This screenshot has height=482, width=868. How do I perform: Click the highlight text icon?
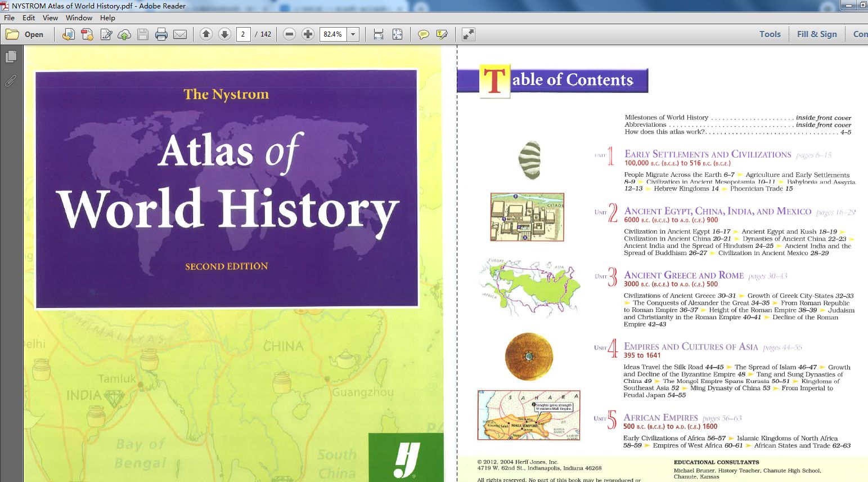[442, 34]
